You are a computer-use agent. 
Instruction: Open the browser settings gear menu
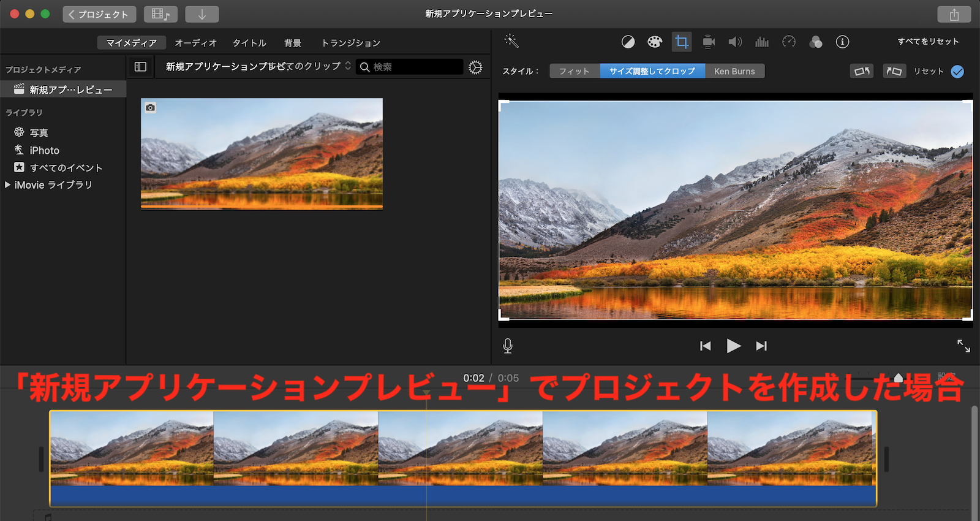click(475, 67)
